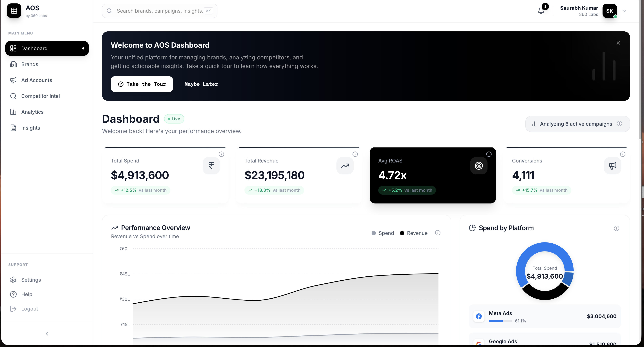Image resolution: width=644 pixels, height=347 pixels.
Task: Open Brands in the sidebar
Action: click(x=47, y=64)
